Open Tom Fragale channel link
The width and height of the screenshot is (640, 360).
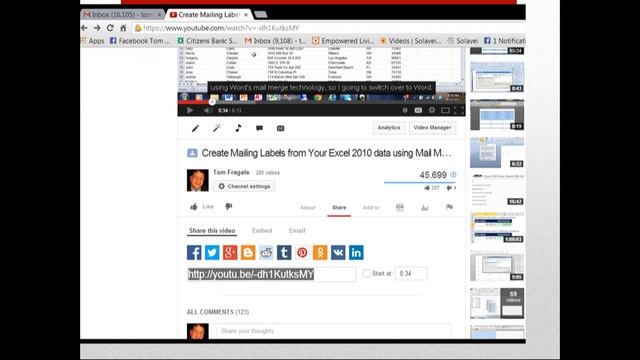[x=231, y=172]
